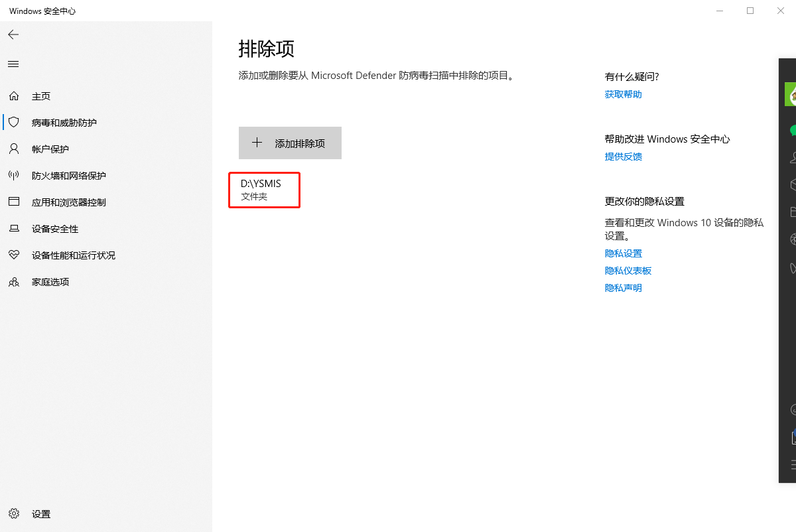The image size is (796, 532).
Task: Click the 获取帮助 link
Action: [x=624, y=94]
